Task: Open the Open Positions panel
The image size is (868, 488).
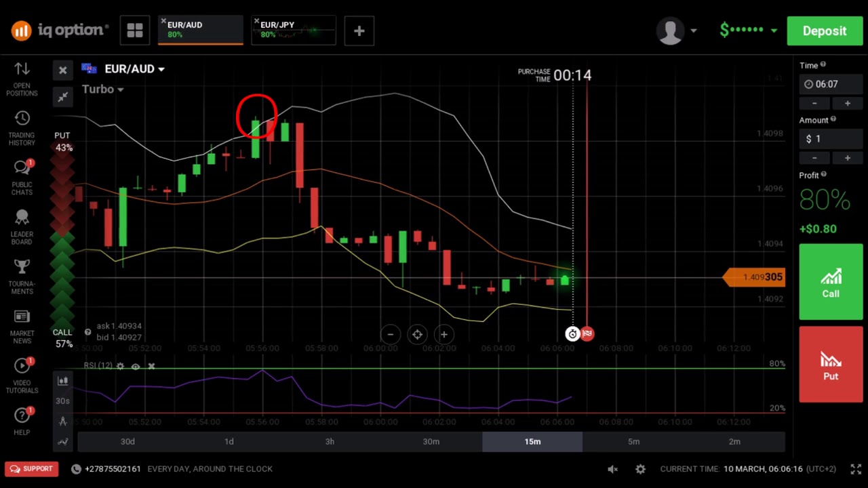Action: tap(22, 79)
